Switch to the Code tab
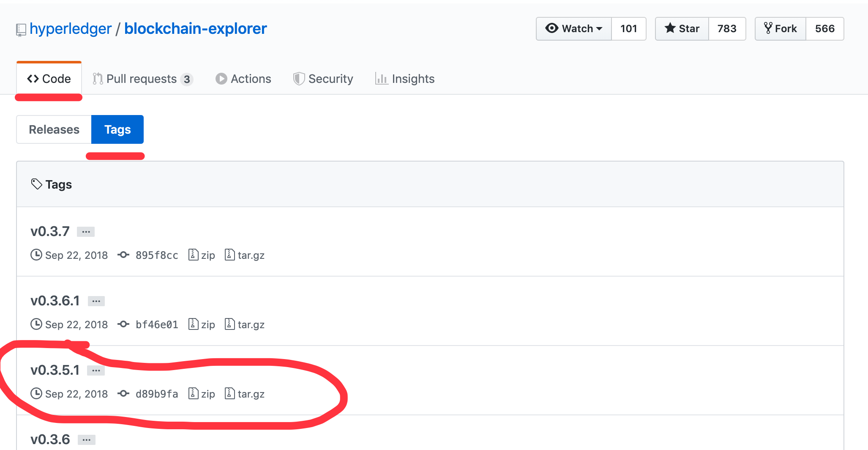The height and width of the screenshot is (450, 868). [49, 79]
